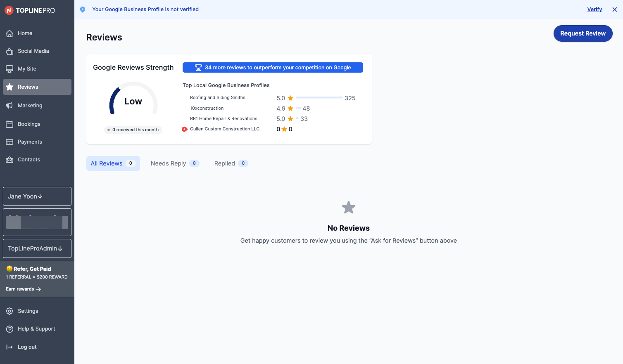Open the obscured business selector box
Screen dimensions: 623x364
pyautogui.click(x=37, y=222)
